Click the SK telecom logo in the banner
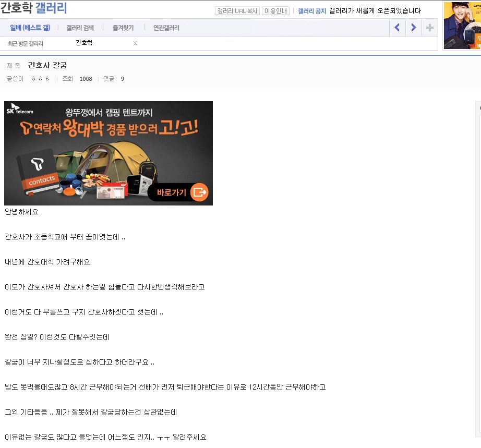The image size is (481, 448). 21,110
